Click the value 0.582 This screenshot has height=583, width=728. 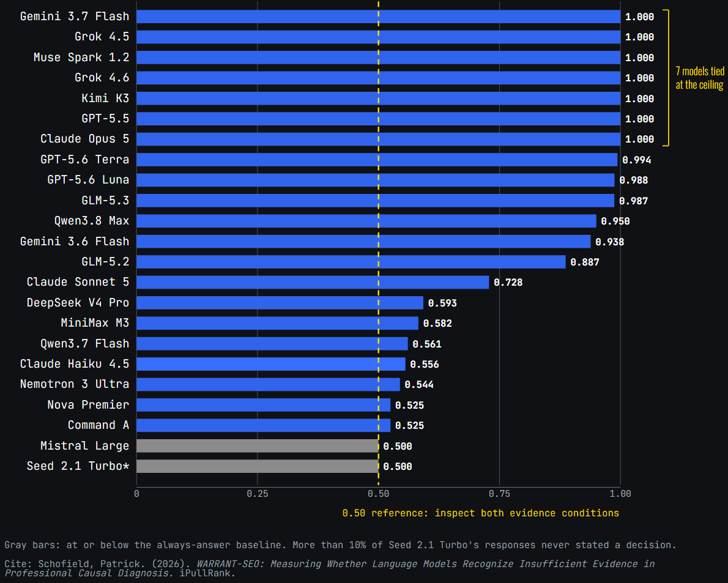tap(437, 324)
